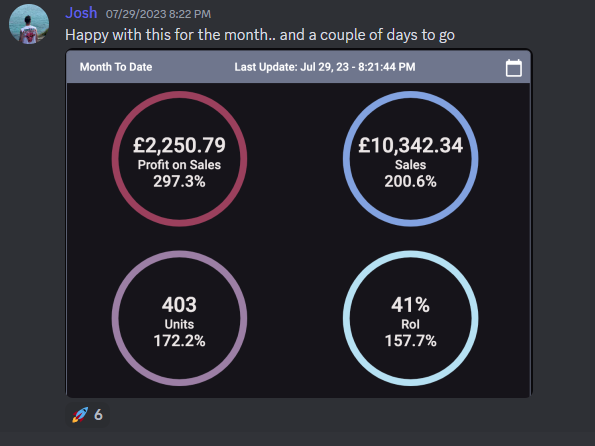
Task: Click the message timestamp 07/29/2023 8:22 PM
Action: (158, 14)
